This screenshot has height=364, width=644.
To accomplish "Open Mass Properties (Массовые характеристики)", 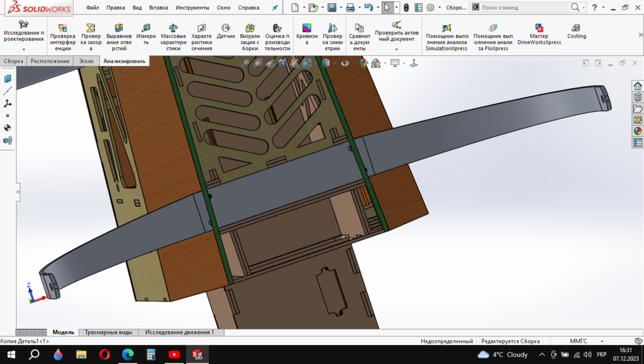I will pos(174,37).
